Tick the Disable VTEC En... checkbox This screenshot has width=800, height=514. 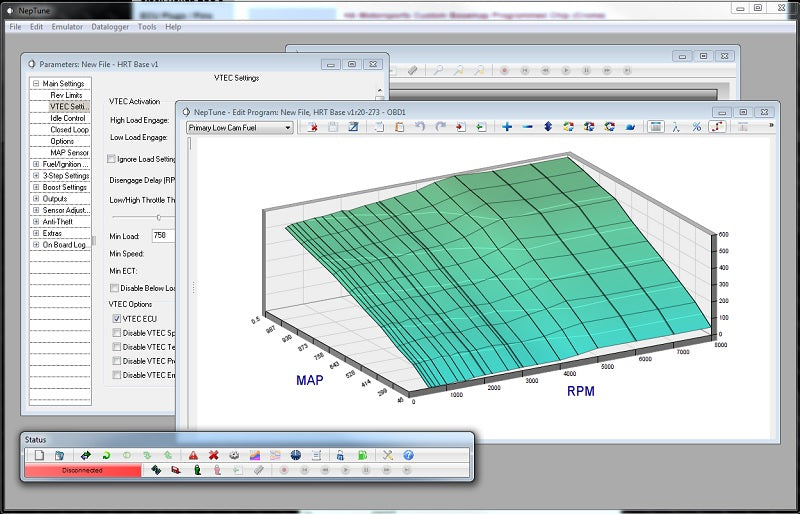(116, 375)
